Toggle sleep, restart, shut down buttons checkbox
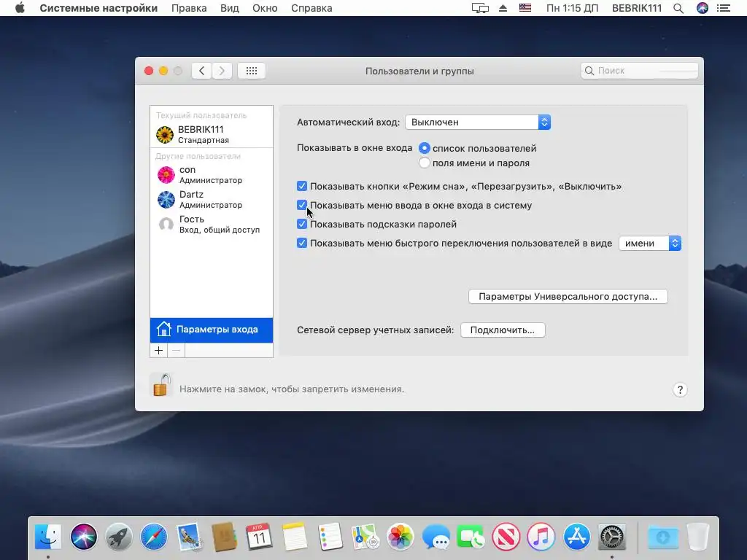 pyautogui.click(x=301, y=186)
